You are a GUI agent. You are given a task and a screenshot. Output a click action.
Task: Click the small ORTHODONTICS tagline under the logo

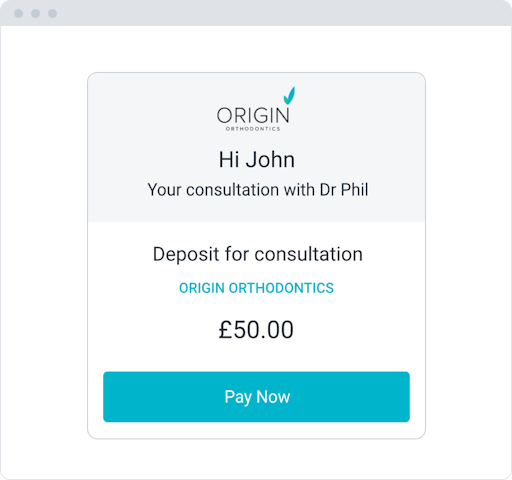tap(253, 129)
